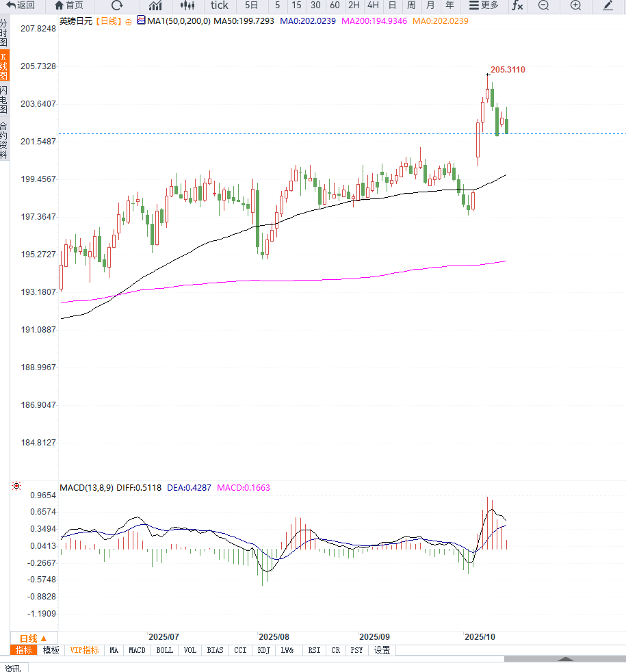
Task: Select the candlestick chart style icon
Action: (187, 5)
